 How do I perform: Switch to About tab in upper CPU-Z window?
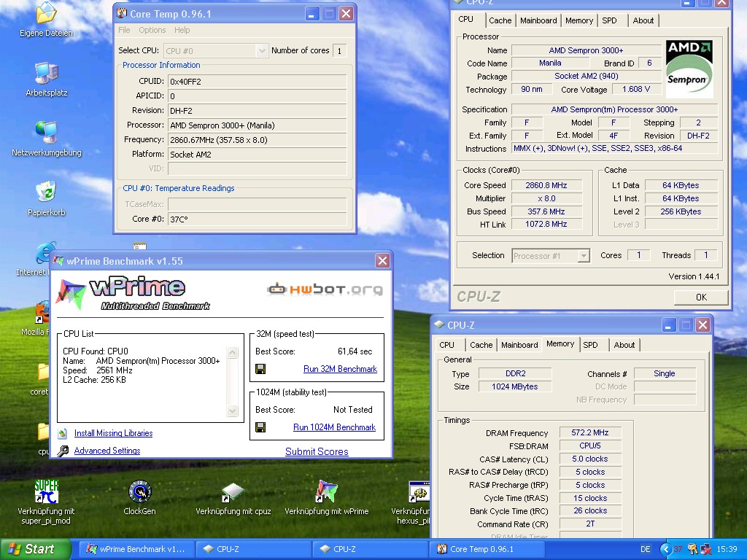tap(643, 20)
